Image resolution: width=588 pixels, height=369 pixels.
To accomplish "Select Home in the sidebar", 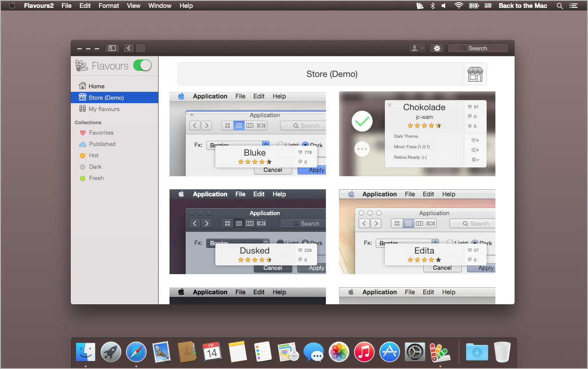I will tap(96, 86).
